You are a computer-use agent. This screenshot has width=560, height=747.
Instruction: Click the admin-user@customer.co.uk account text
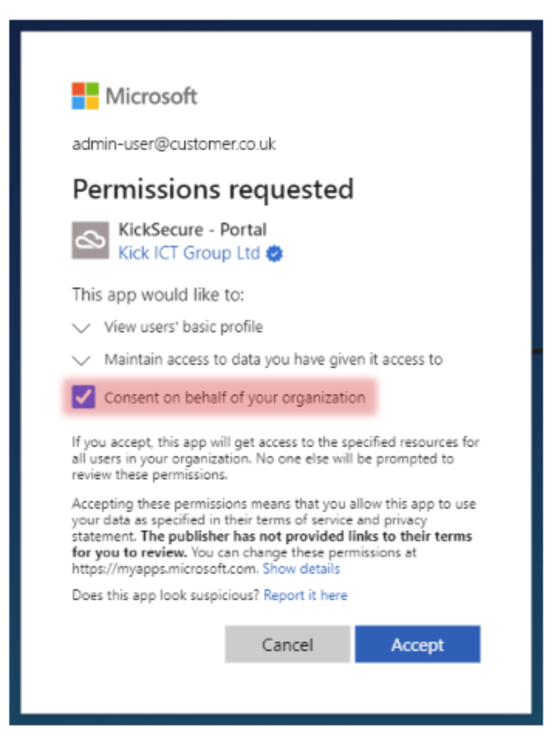[174, 145]
